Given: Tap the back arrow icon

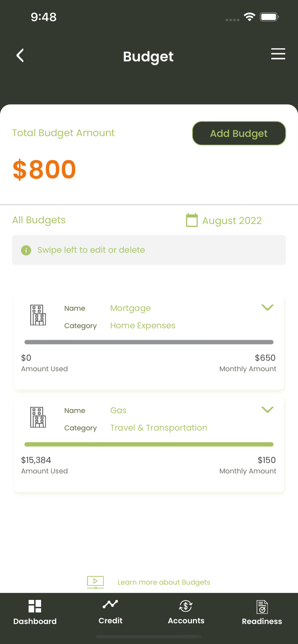Looking at the screenshot, I should click(20, 55).
